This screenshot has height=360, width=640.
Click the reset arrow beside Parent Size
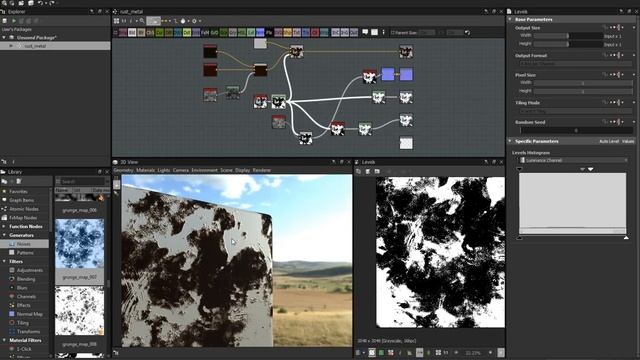(467, 32)
